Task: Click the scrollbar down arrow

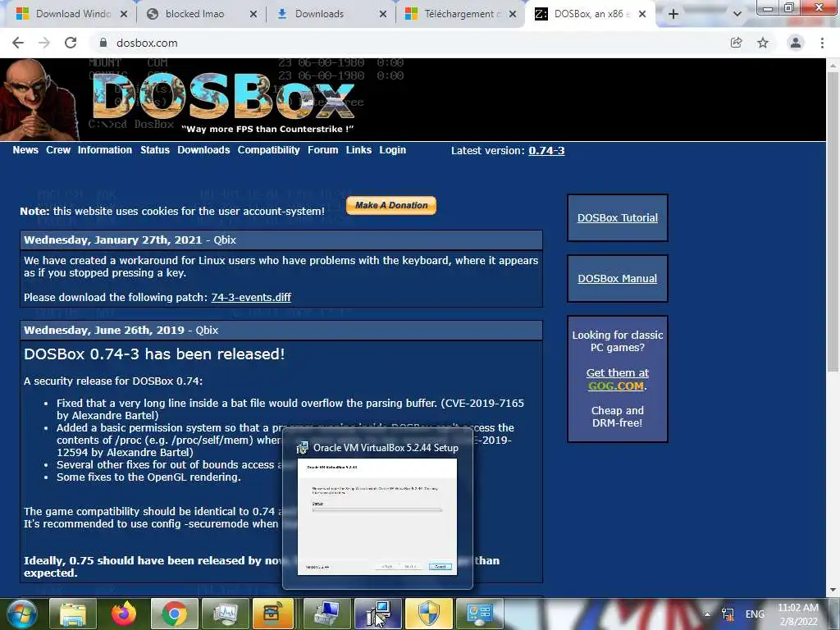Action: 833,590
